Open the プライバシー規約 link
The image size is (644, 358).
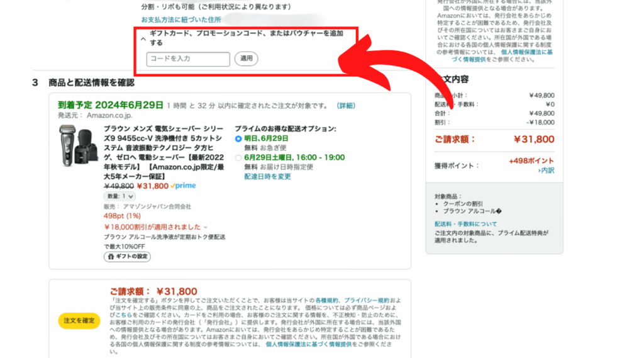[x=366, y=301]
